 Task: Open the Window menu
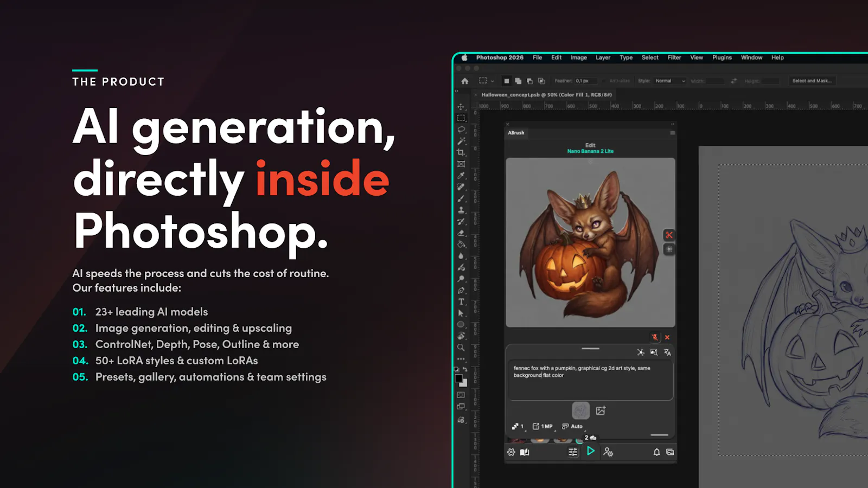point(751,57)
